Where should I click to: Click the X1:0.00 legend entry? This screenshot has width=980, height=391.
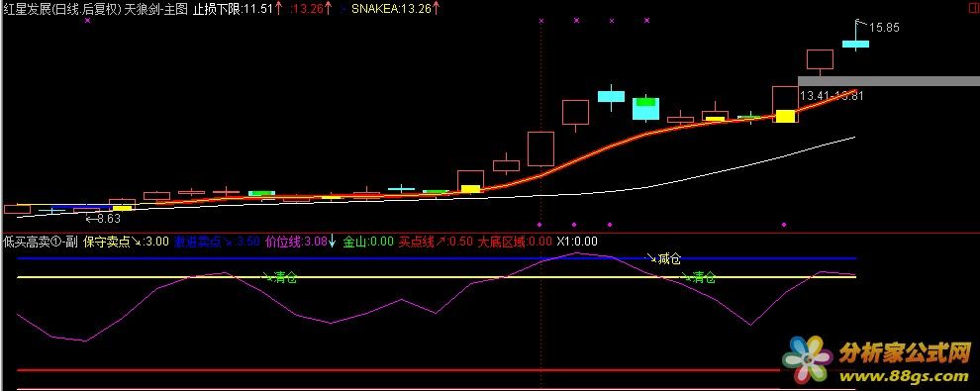click(x=577, y=242)
